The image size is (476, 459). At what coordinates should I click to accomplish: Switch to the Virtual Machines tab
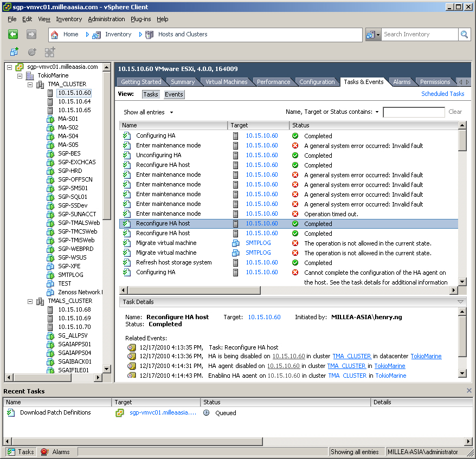227,82
